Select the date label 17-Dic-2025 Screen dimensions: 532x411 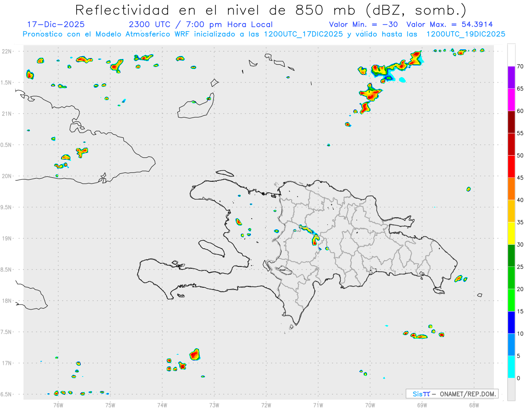pyautogui.click(x=56, y=24)
